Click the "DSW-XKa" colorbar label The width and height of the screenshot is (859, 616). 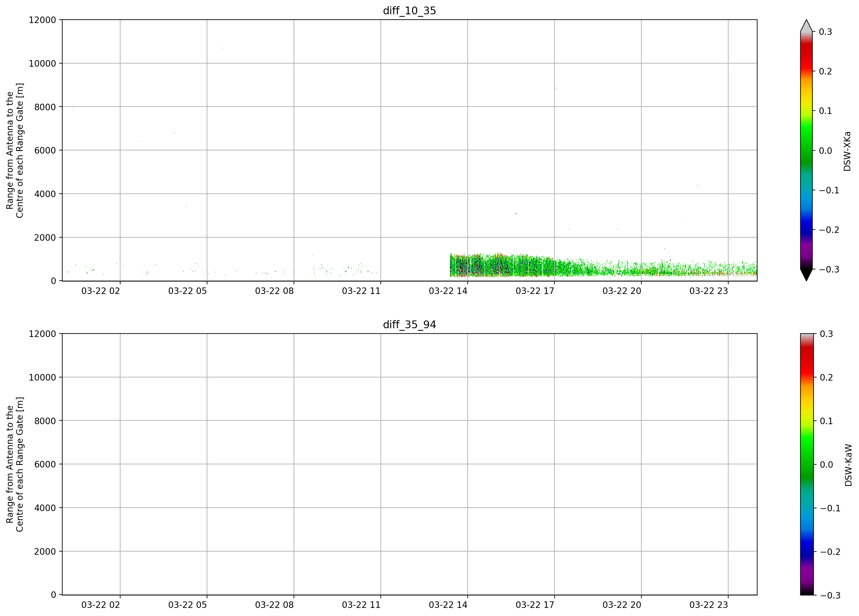coord(847,151)
